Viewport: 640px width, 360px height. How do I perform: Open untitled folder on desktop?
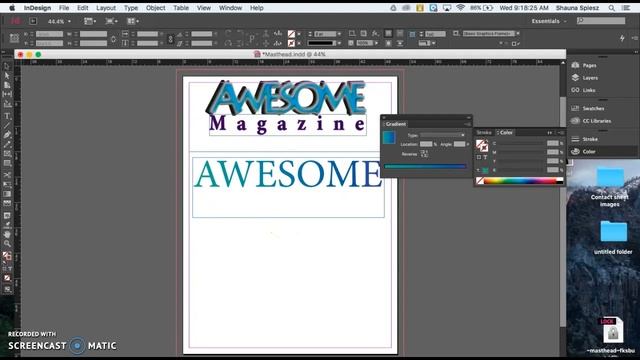tap(613, 238)
